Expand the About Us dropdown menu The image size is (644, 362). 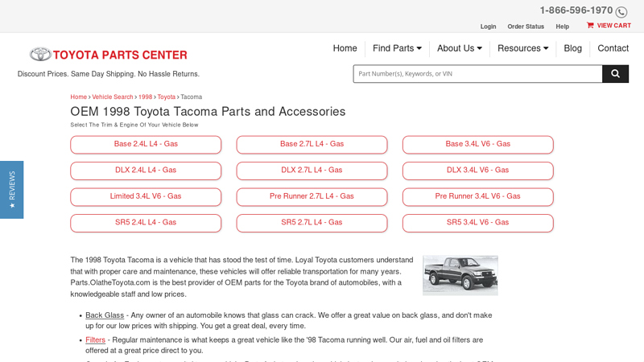460,48
